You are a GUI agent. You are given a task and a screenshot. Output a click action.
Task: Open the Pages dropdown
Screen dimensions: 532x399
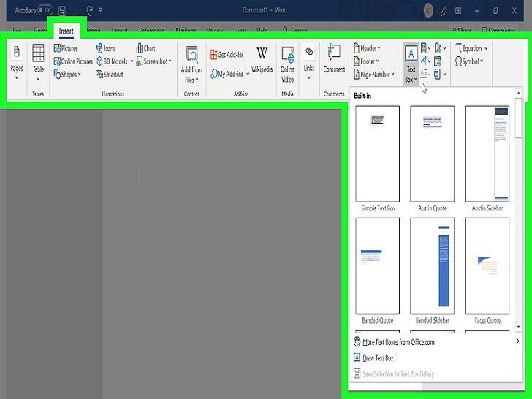point(17,62)
